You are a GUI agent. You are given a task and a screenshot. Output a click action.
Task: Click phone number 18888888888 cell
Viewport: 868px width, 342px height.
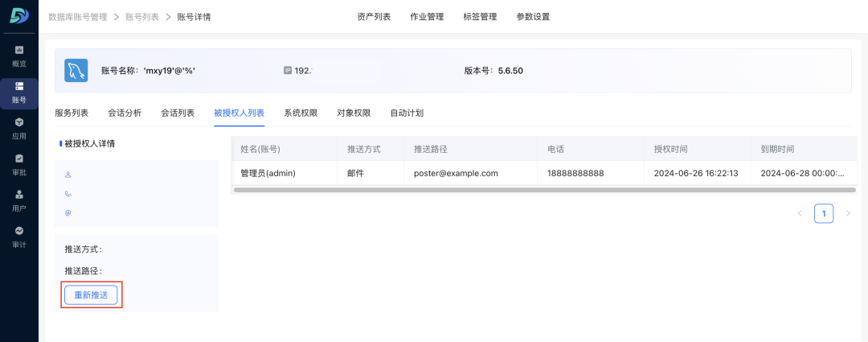(x=591, y=173)
